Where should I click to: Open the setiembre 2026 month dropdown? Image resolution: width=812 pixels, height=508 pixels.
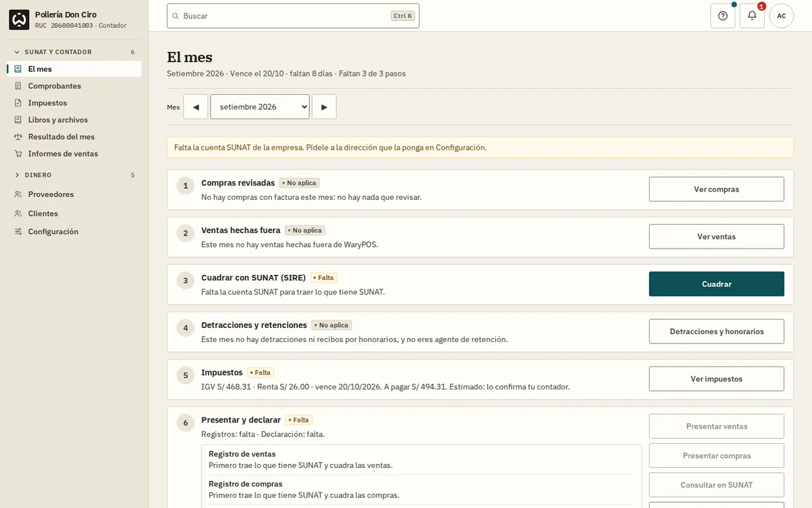click(x=260, y=107)
